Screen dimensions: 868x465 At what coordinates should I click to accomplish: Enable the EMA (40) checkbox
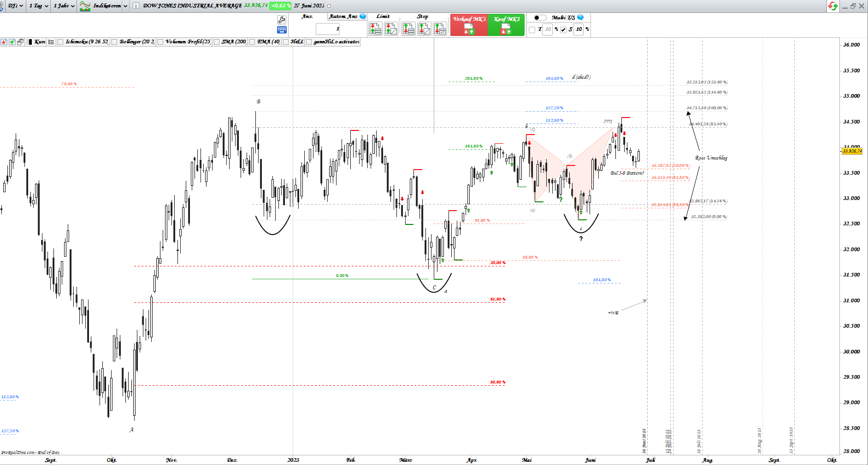(252, 42)
